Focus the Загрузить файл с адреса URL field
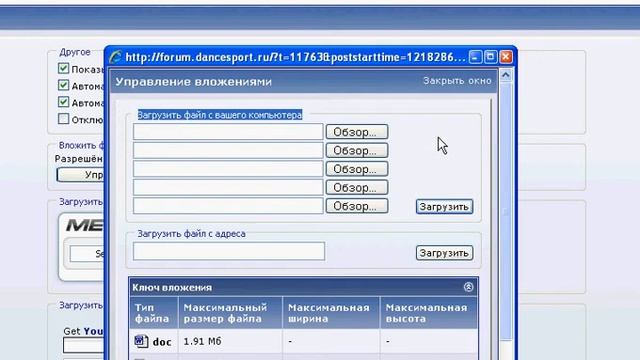Screen dimensions: 640x360 [x=229, y=251]
